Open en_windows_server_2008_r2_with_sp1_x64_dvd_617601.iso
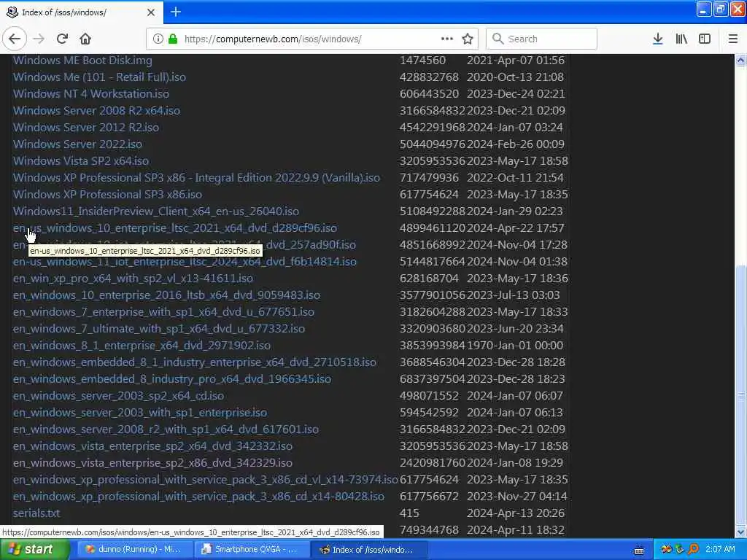This screenshot has width=747, height=560. pos(166,429)
